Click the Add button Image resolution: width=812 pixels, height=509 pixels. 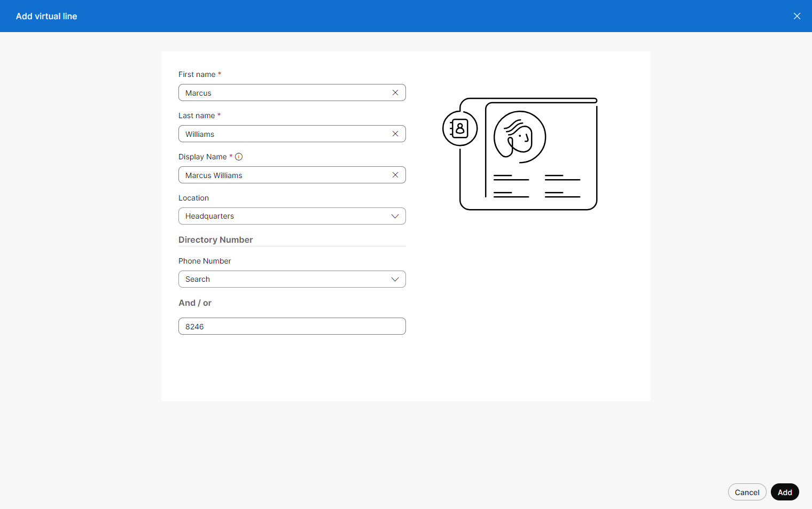tap(785, 492)
